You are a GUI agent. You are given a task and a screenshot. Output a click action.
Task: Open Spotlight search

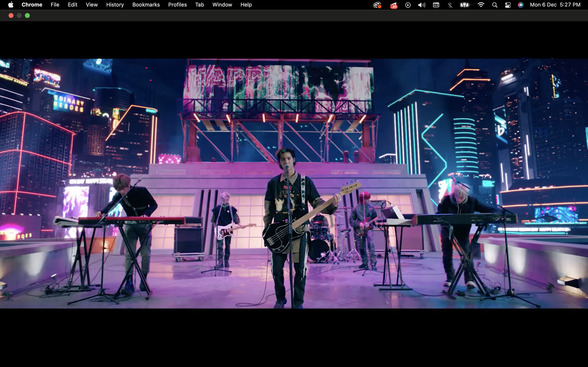point(494,5)
